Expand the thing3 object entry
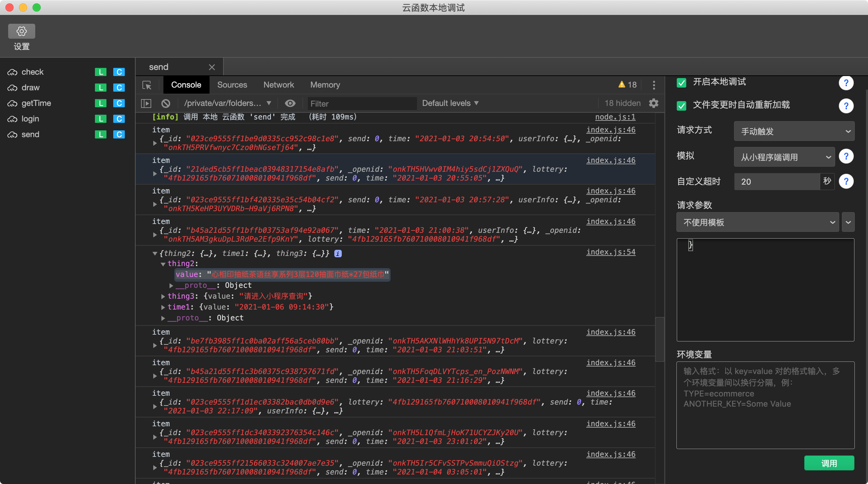Image resolution: width=868 pixels, height=484 pixels. [x=163, y=296]
